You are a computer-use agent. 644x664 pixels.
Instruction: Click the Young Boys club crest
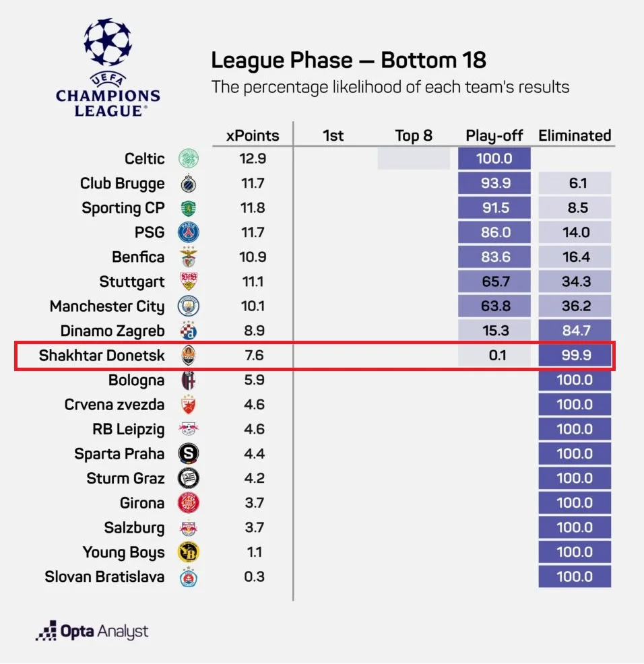(189, 552)
